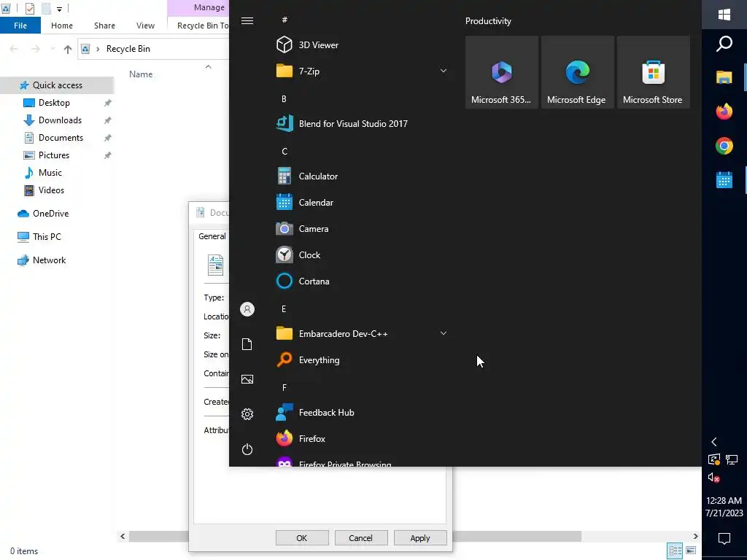Open the network tray icon

[732, 459]
